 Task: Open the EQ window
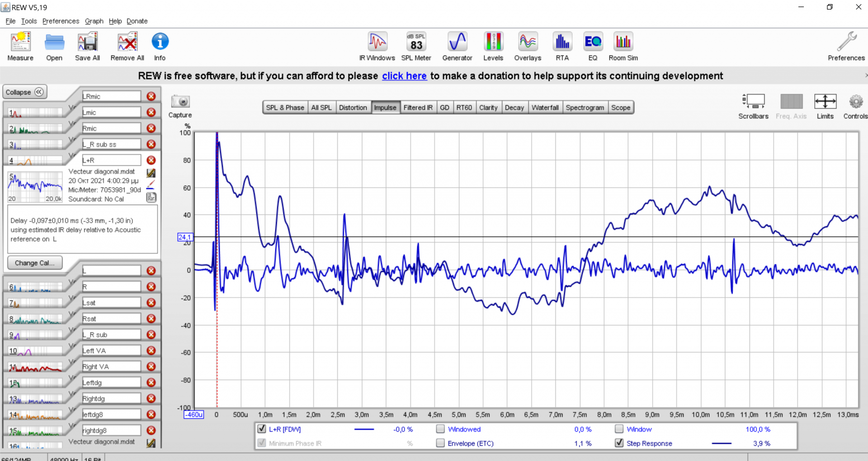[593, 46]
